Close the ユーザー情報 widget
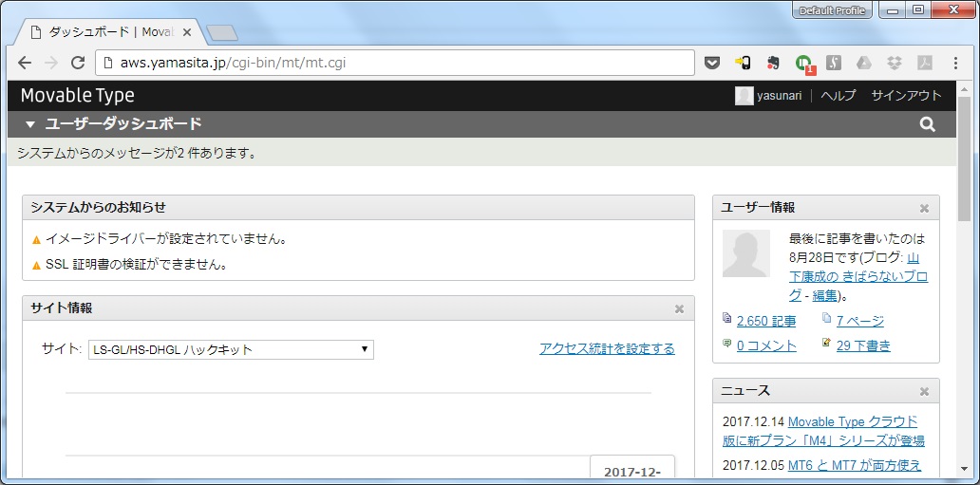Viewport: 980px width, 485px height. pos(924,208)
